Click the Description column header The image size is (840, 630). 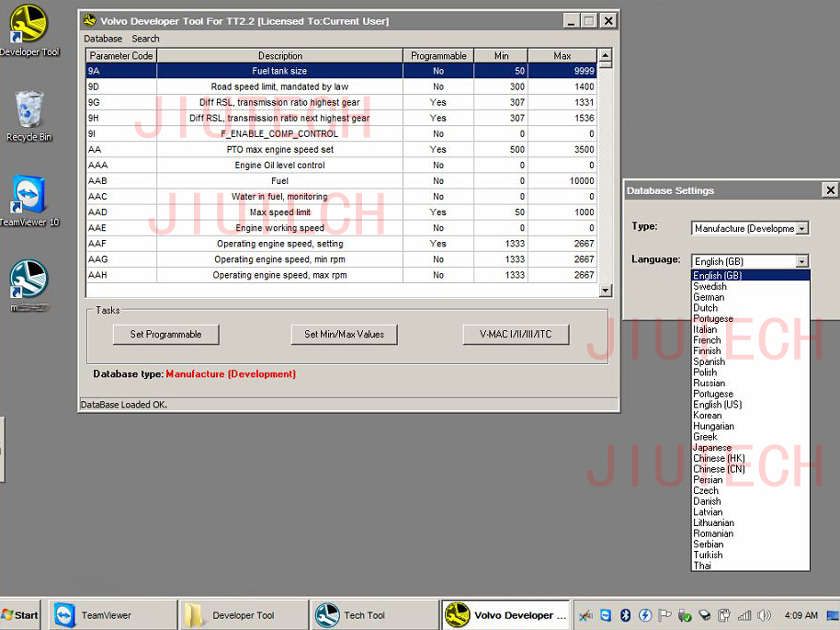pyautogui.click(x=279, y=56)
